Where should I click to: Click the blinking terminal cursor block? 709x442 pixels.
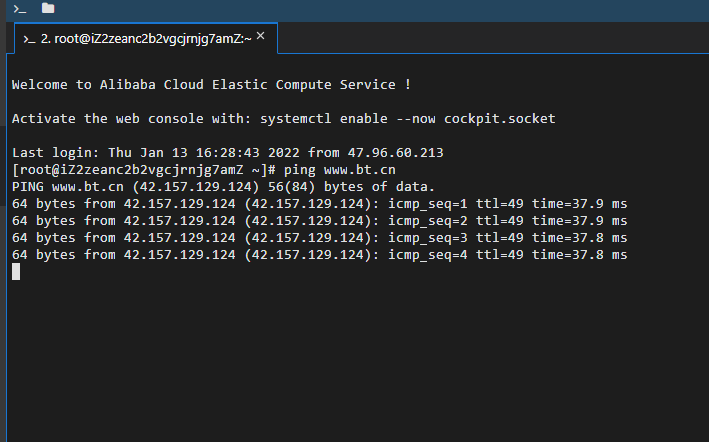(16, 272)
